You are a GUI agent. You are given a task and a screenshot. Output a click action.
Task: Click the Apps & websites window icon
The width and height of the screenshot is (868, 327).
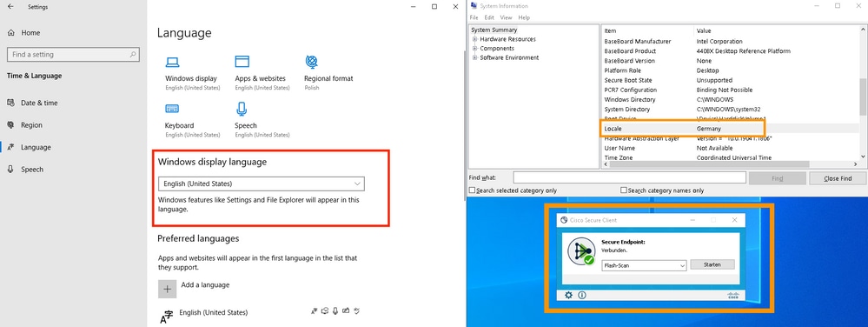tap(242, 62)
